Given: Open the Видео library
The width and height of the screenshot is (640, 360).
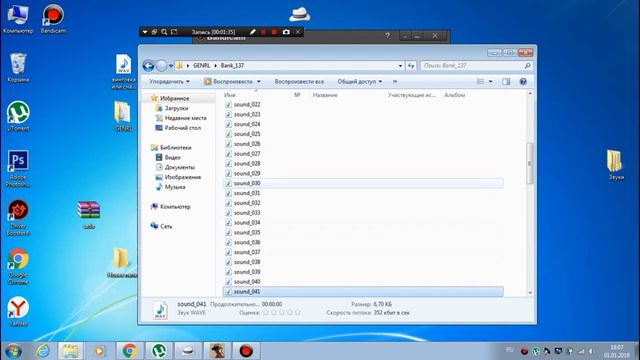Looking at the screenshot, I should (172, 157).
